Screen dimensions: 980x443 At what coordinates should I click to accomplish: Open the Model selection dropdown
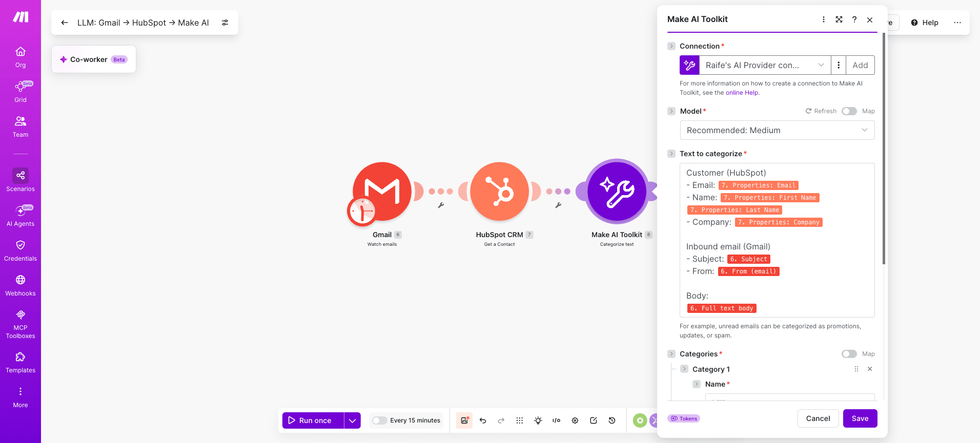click(777, 130)
